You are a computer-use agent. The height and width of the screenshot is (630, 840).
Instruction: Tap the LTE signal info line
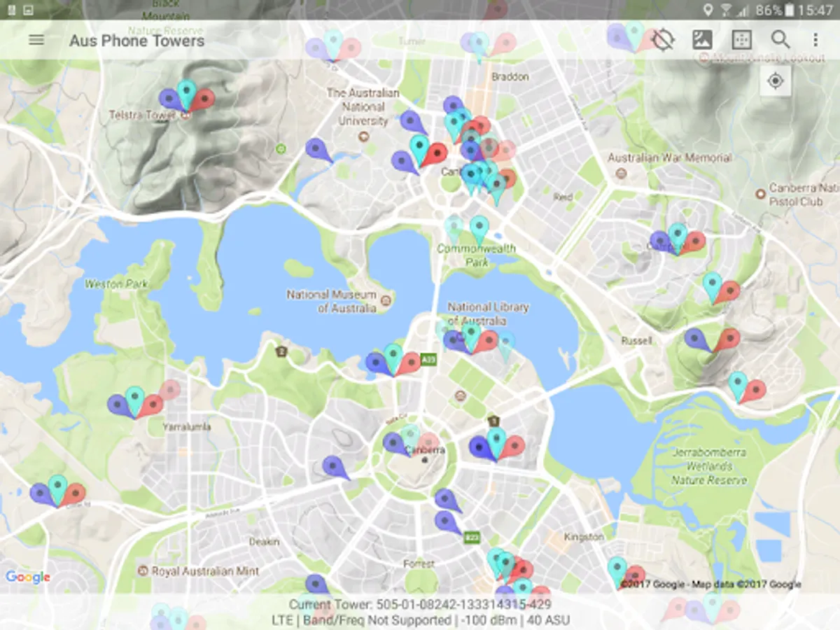point(420,620)
